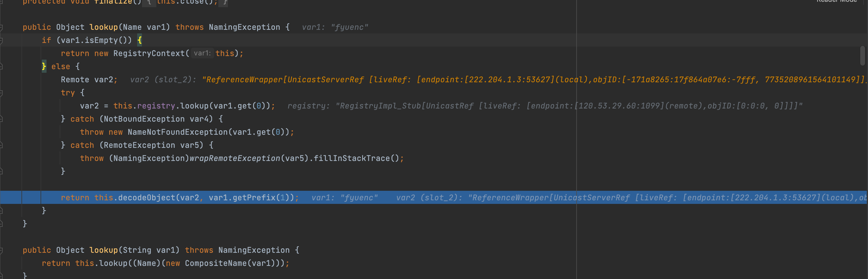
Task: Click '(Name)' cast in the last return statement
Action: [146, 263]
